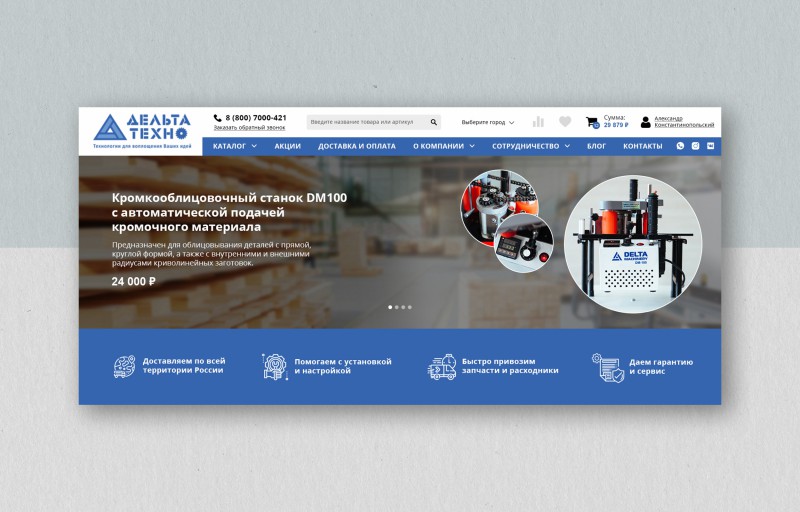Click the banner description paragraph starting Предназначен
The height and width of the screenshot is (512, 800).
coord(211,254)
